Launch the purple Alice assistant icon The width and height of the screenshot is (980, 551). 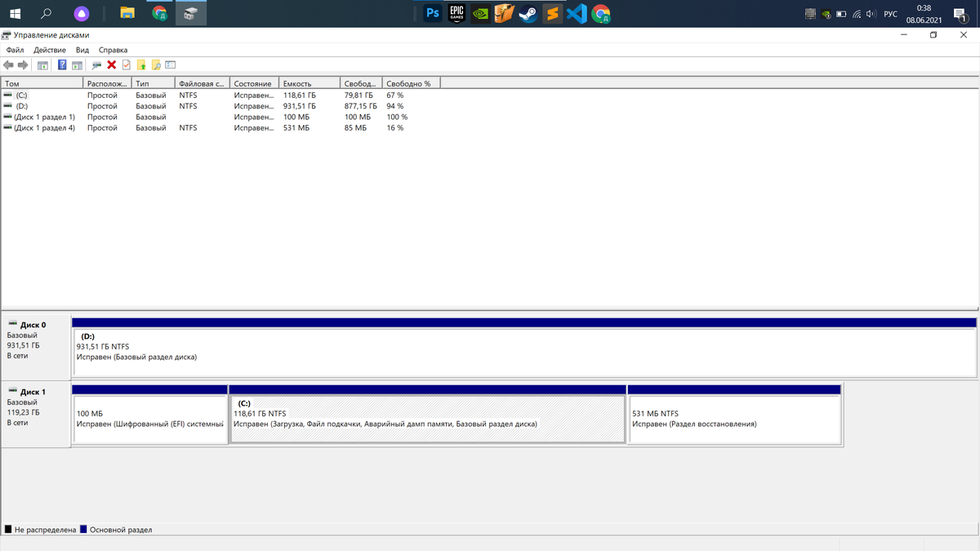point(81,13)
